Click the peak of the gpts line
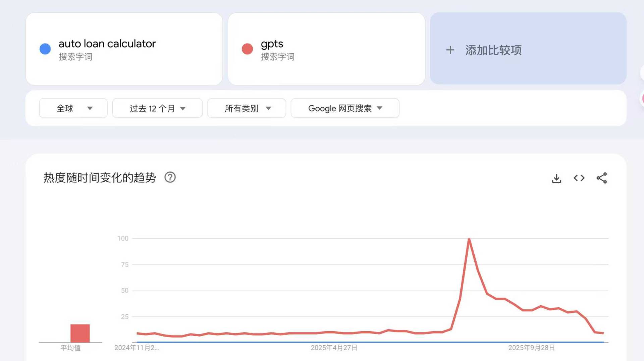The height and width of the screenshot is (361, 644). click(x=469, y=239)
